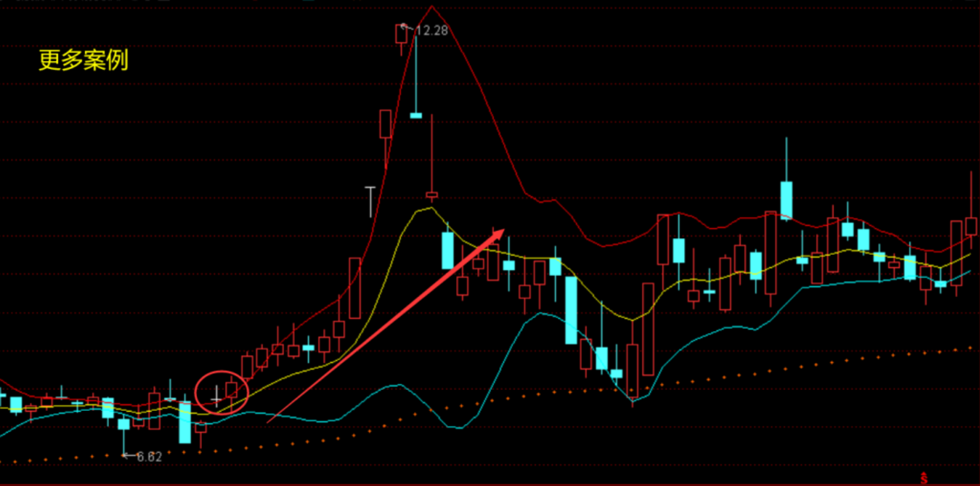Screen dimensions: 980x486
Task: Click the small cyan candle below the 12.28 wick
Action: click(416, 115)
